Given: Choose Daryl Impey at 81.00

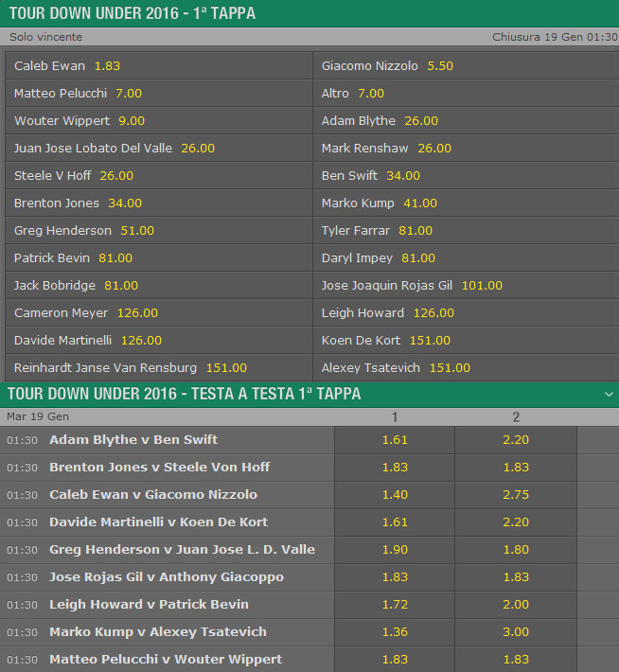Looking at the screenshot, I should click(466, 257).
